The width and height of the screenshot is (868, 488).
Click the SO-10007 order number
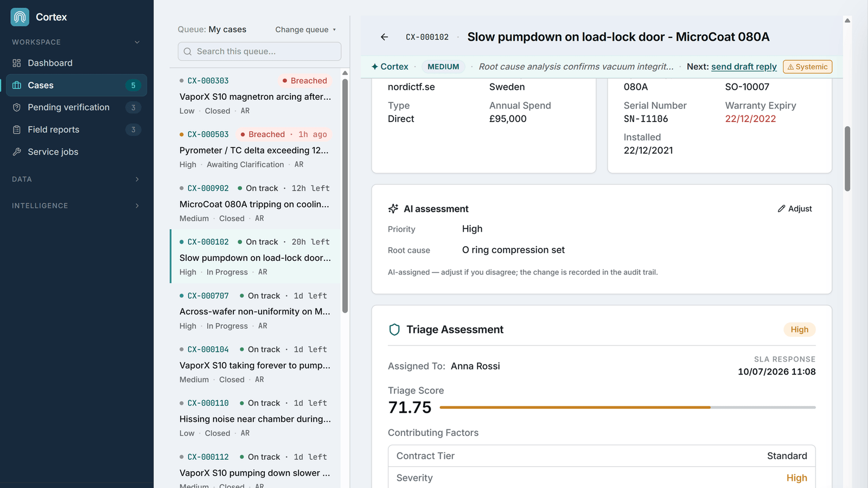(747, 87)
